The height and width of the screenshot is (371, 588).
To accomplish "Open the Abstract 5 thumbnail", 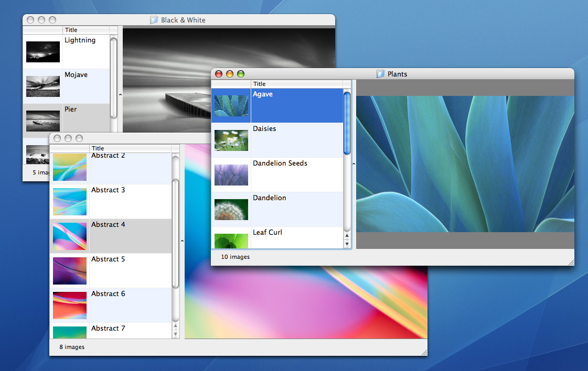I will (x=70, y=271).
